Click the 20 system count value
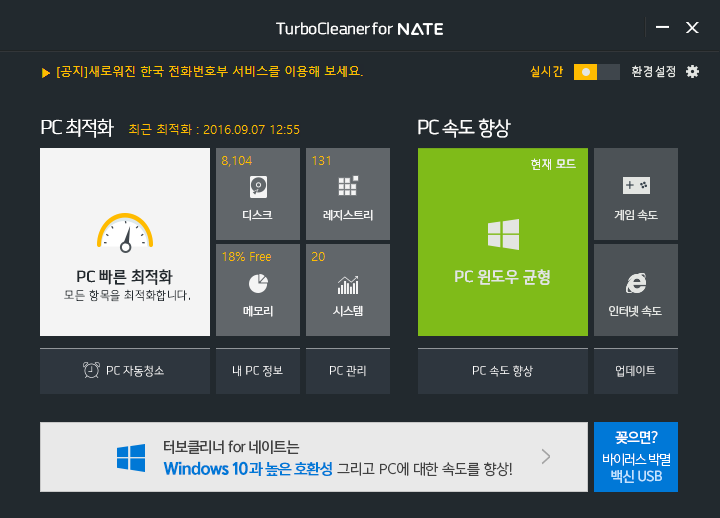Image resolution: width=720 pixels, height=518 pixels. (318, 257)
